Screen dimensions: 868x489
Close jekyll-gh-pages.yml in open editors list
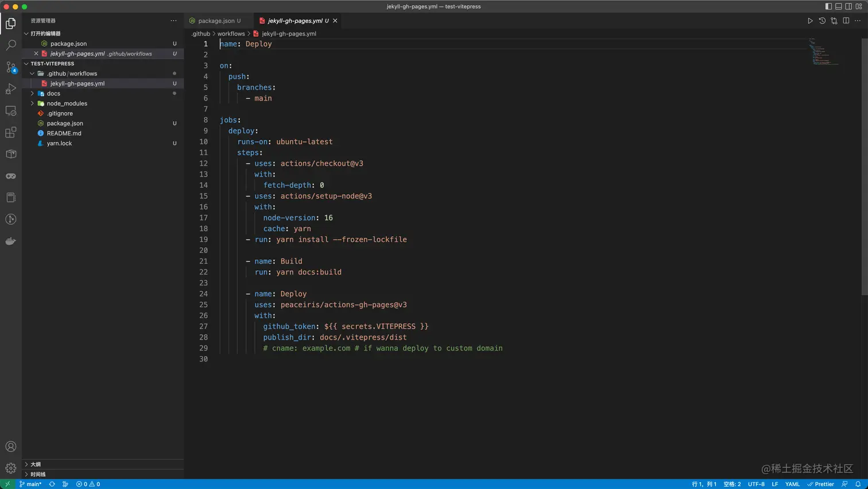[x=36, y=53]
